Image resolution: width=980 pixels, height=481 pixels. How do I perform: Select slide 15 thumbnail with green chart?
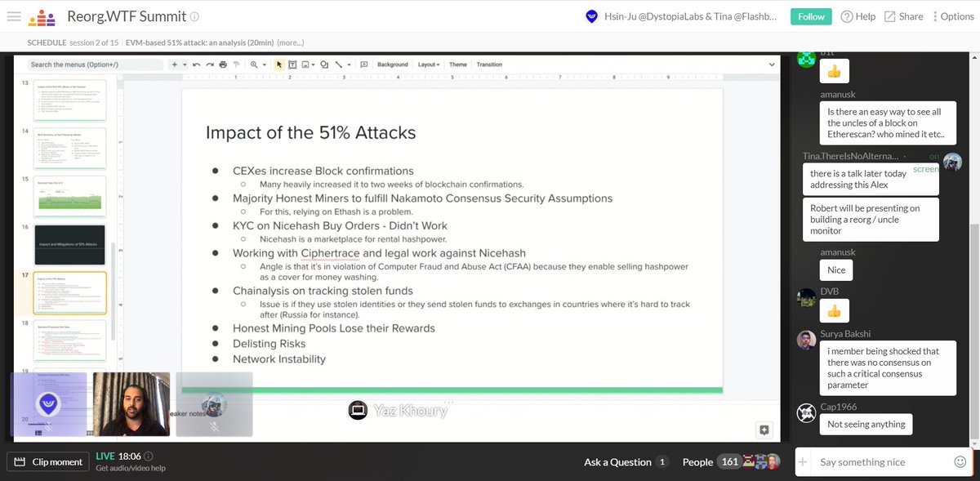(x=70, y=196)
